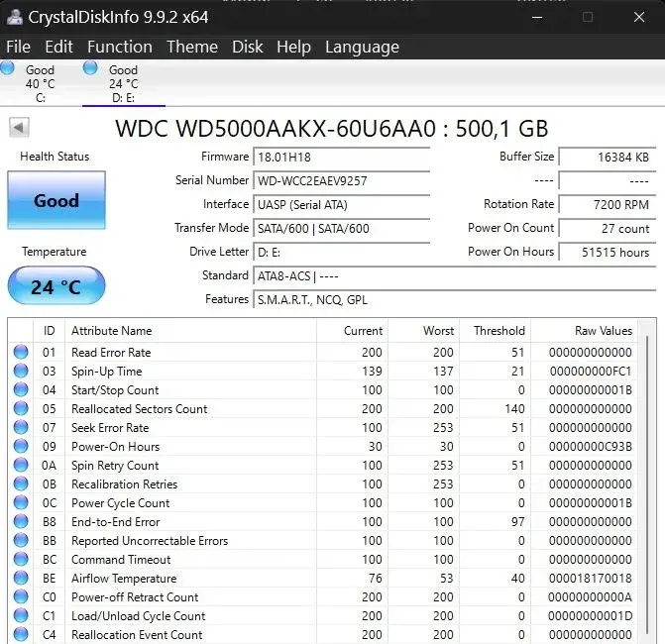This screenshot has width=665, height=644.
Task: Click the status icon for Reported Uncorrectable Errors
Action: coord(21,540)
